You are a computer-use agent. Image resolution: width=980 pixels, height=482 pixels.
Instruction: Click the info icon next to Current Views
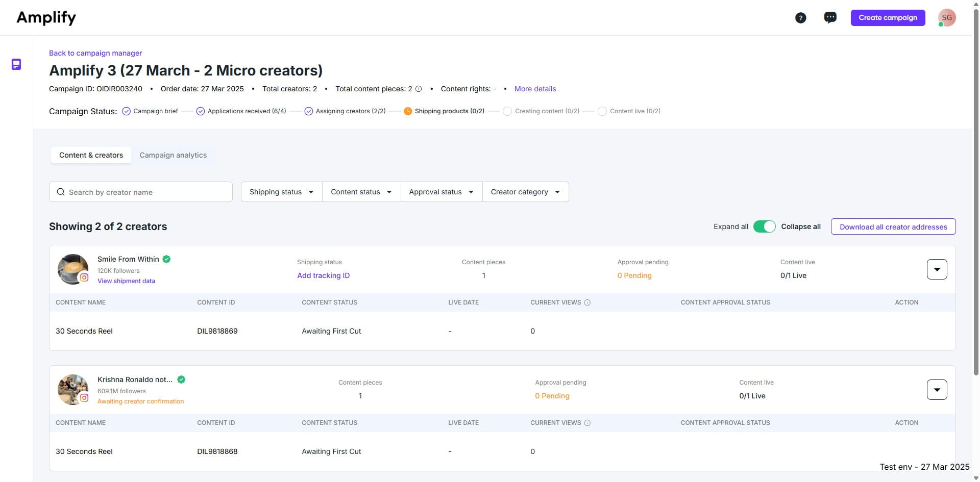[587, 302]
